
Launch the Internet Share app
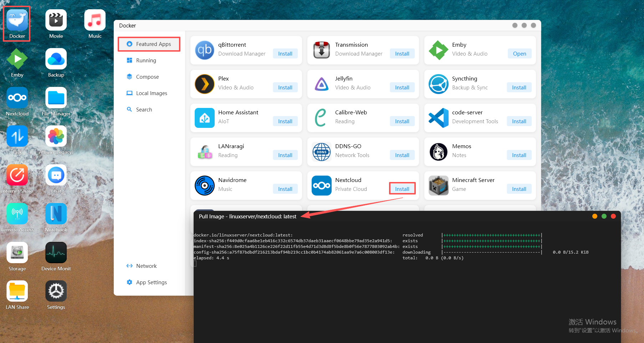[x=17, y=175]
